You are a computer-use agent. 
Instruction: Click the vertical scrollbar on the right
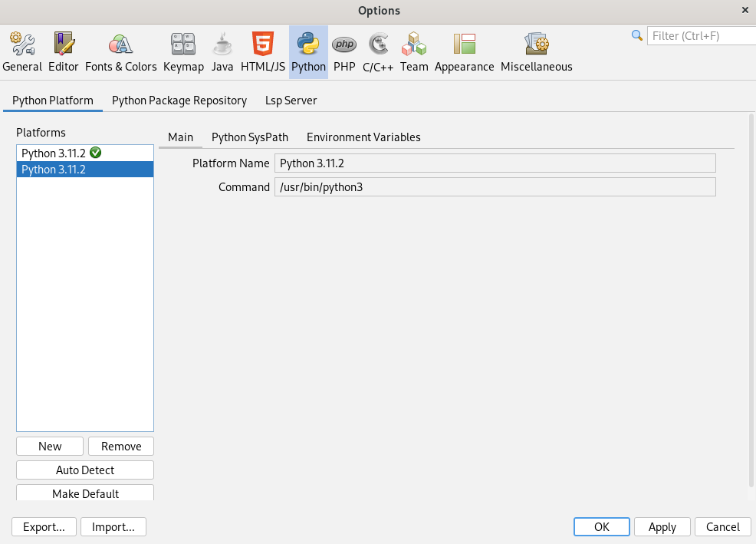[751, 299]
